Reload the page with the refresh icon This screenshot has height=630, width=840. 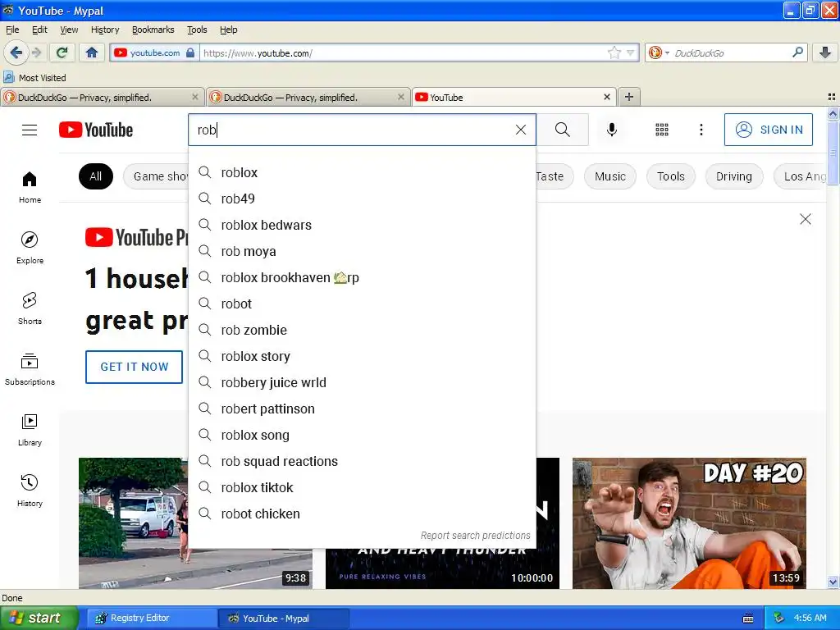[62, 52]
